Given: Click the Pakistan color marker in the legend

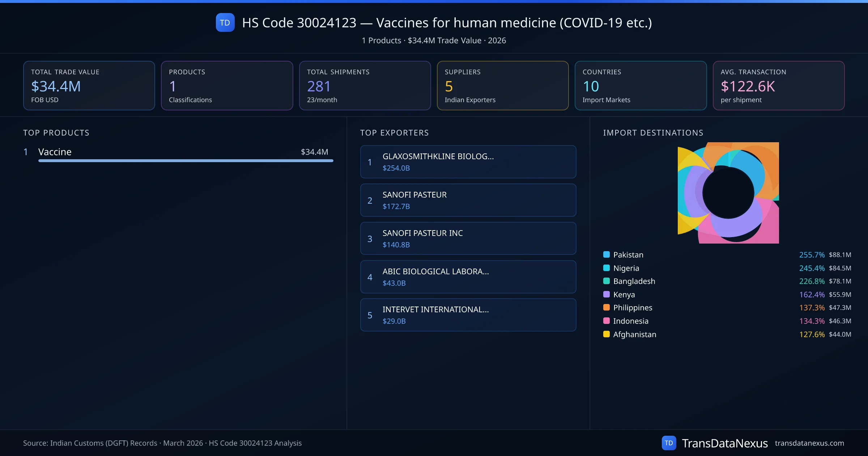Looking at the screenshot, I should (606, 255).
